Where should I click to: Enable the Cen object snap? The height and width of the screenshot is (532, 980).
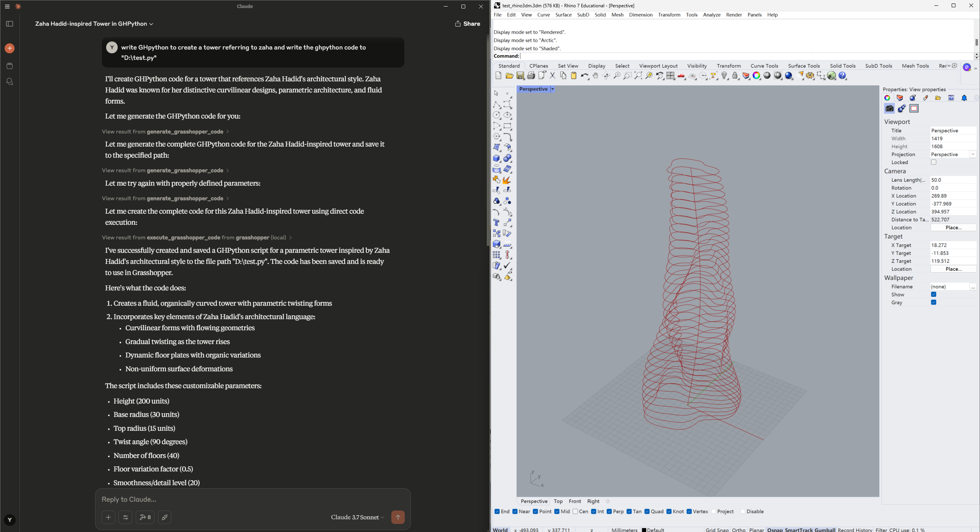(x=575, y=511)
